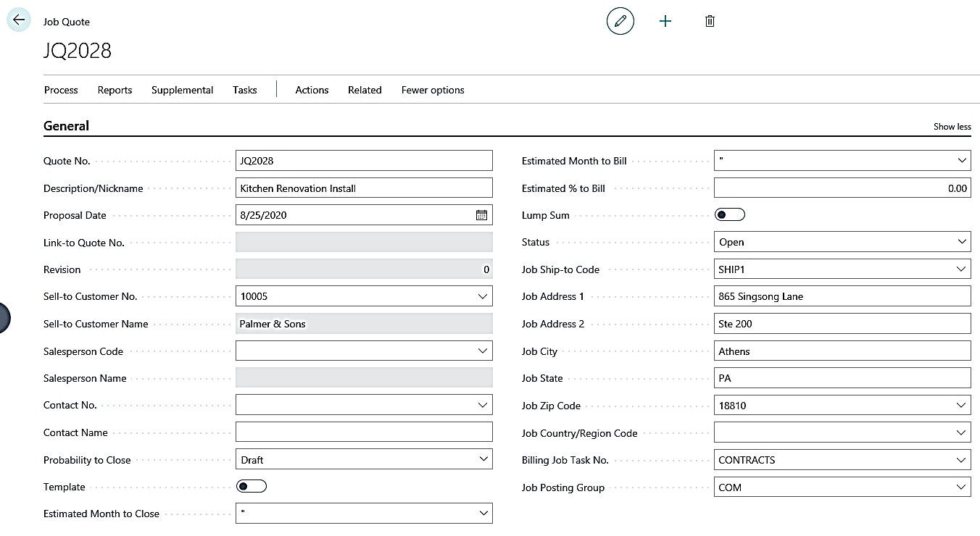Enable the Lump Sum toggle
980x536 pixels.
click(x=729, y=215)
